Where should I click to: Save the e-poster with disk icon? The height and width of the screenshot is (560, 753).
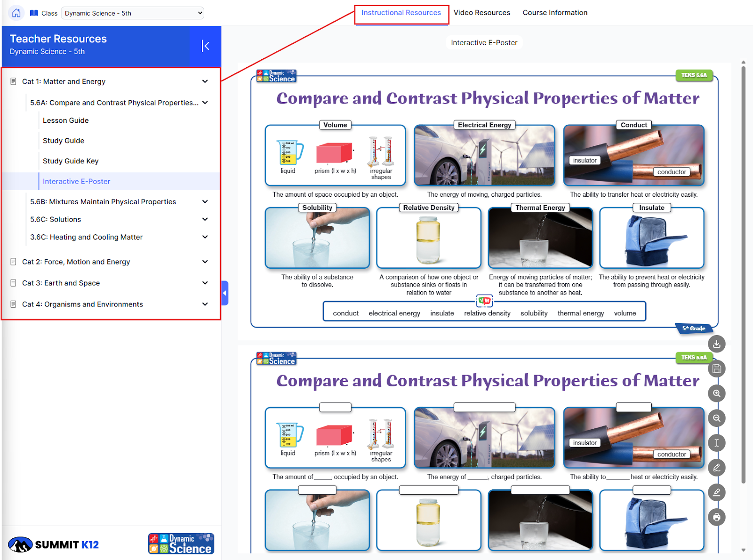[x=716, y=368]
